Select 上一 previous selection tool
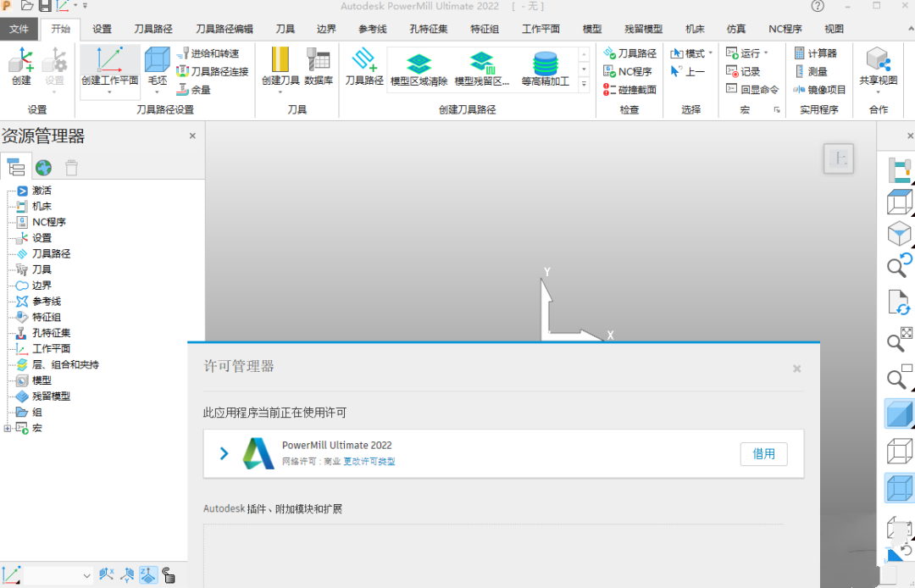The height and width of the screenshot is (588, 915). 687,71
